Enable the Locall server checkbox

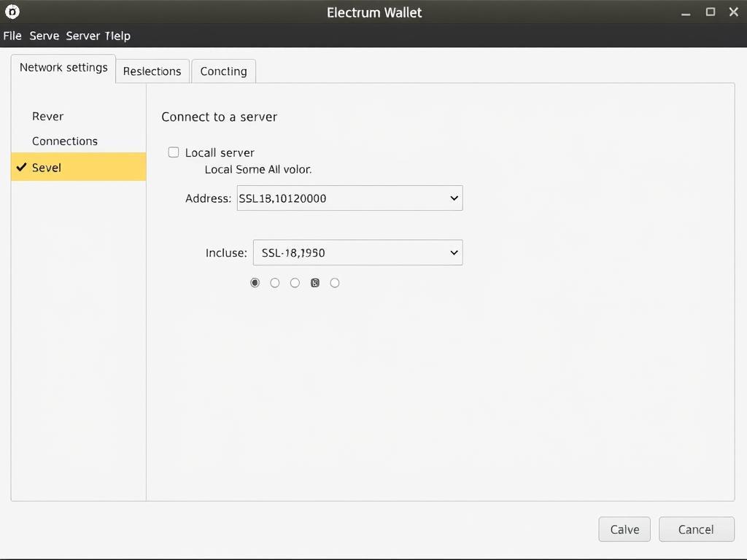(174, 152)
